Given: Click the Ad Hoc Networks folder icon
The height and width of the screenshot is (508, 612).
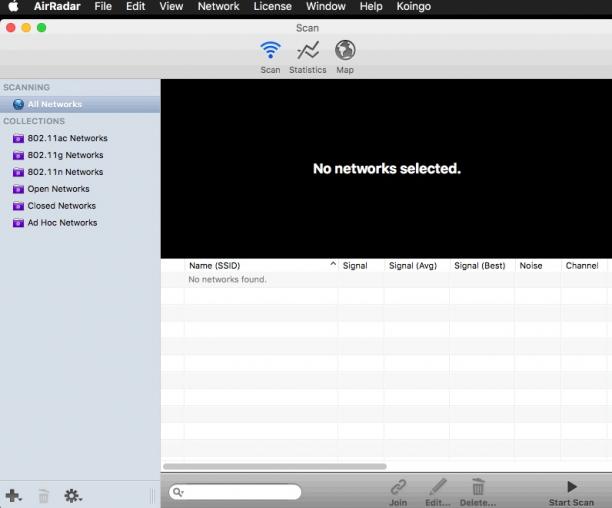Looking at the screenshot, I should 18,223.
